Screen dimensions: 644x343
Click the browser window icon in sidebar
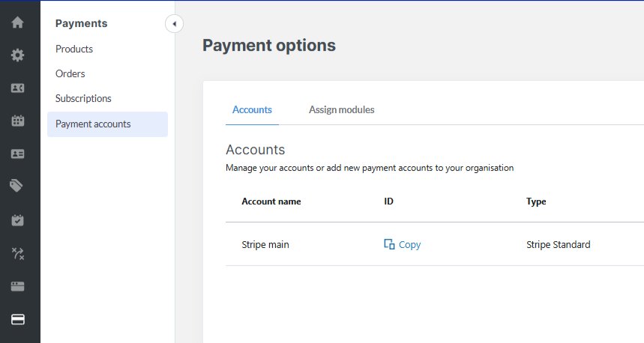tap(17, 286)
